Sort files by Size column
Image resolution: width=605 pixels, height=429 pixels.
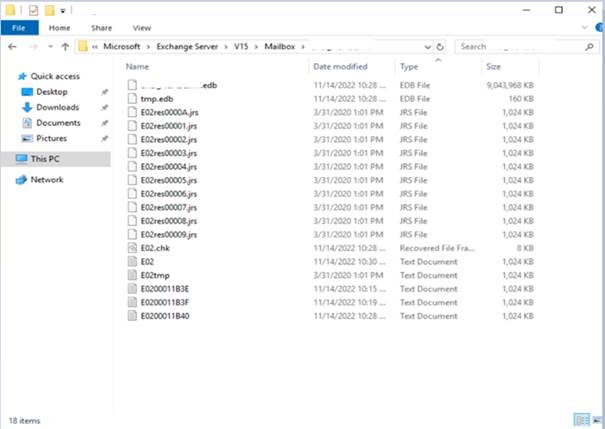click(x=494, y=66)
